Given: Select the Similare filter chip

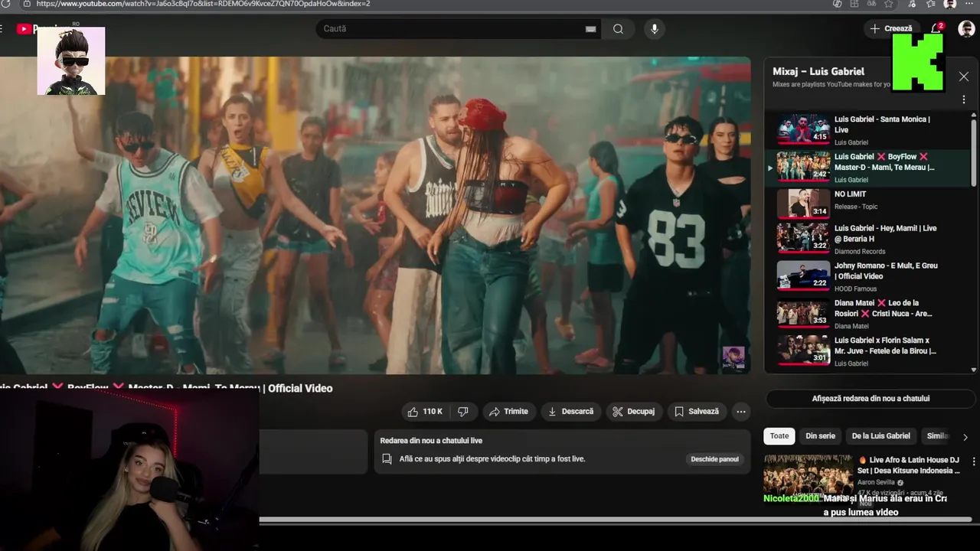Looking at the screenshot, I should click(937, 436).
